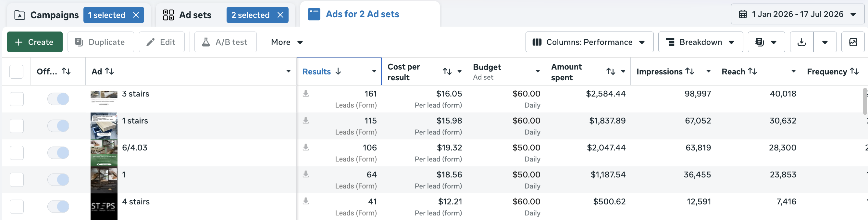Open Results column options caret
Screen dimensions: 868x220
pyautogui.click(x=374, y=71)
